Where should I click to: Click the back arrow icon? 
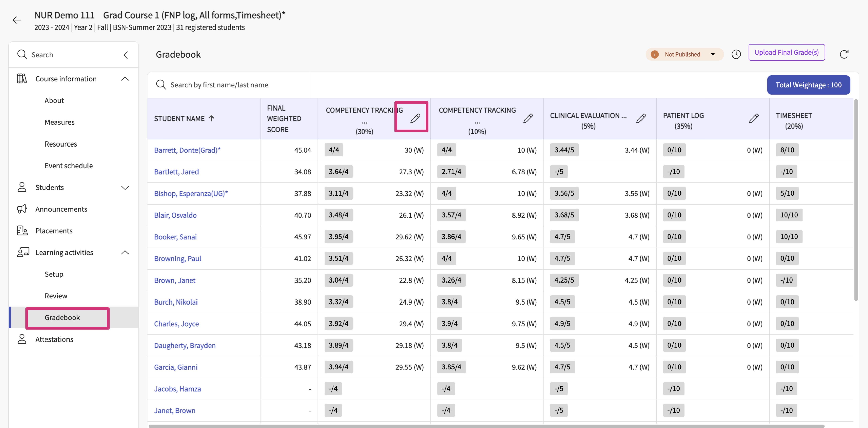pos(17,20)
